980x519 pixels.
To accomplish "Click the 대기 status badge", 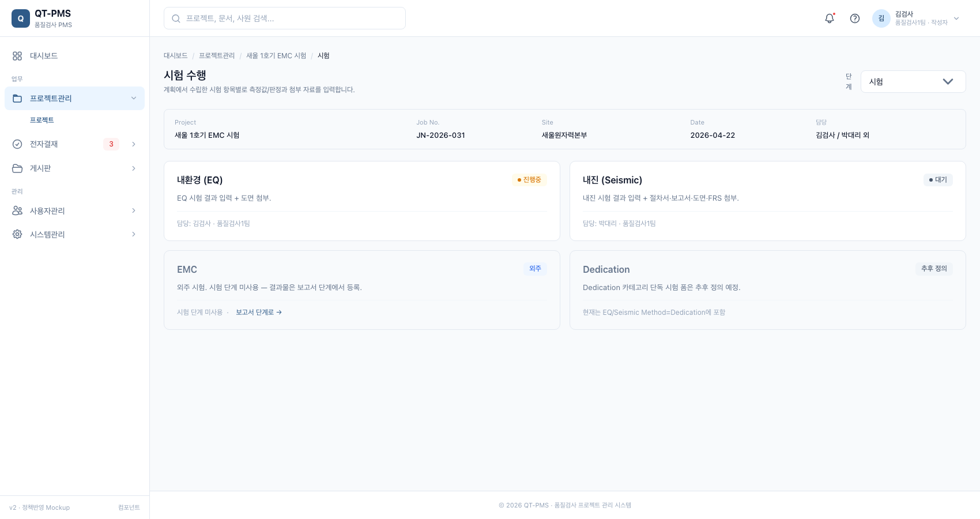I will pyautogui.click(x=938, y=180).
